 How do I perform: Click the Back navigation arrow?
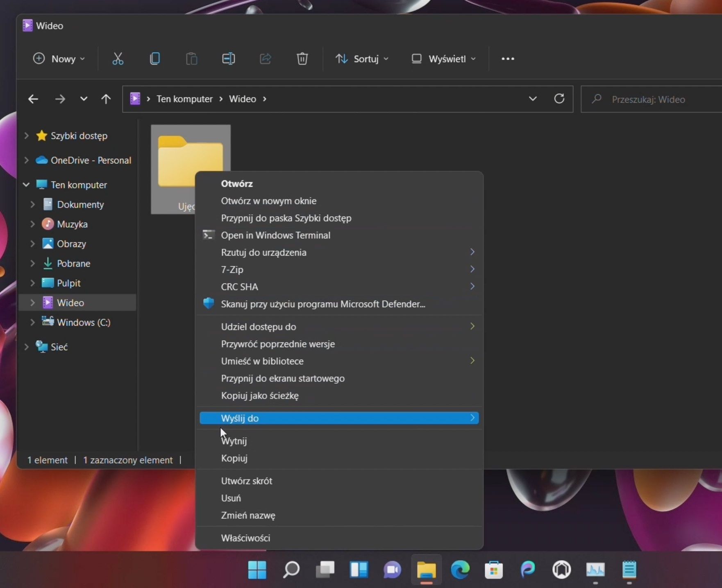(x=33, y=99)
